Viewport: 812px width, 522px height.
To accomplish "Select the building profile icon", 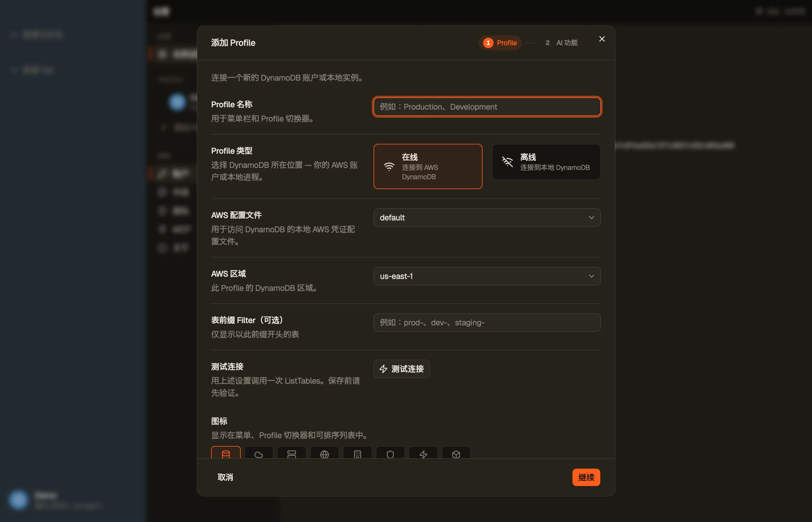I will pyautogui.click(x=357, y=453).
